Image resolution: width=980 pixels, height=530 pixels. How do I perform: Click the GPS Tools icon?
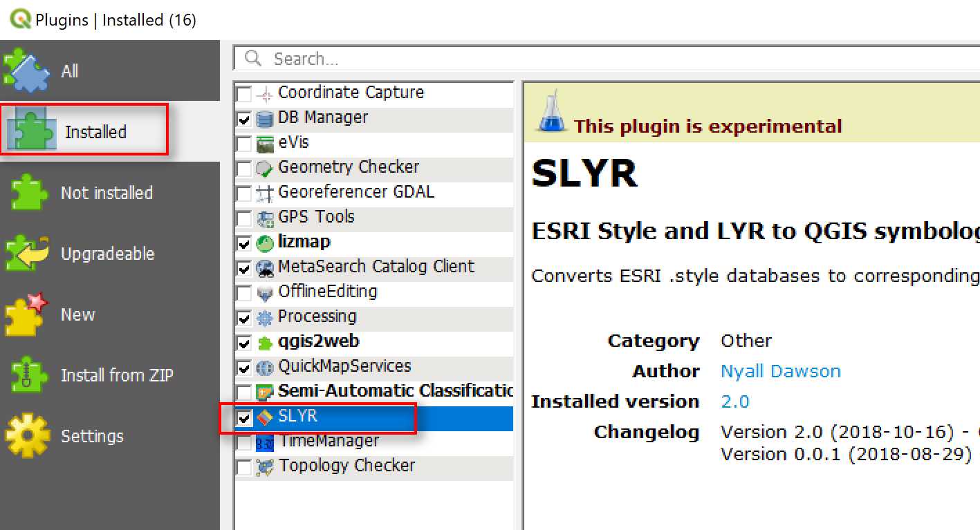tap(265, 219)
